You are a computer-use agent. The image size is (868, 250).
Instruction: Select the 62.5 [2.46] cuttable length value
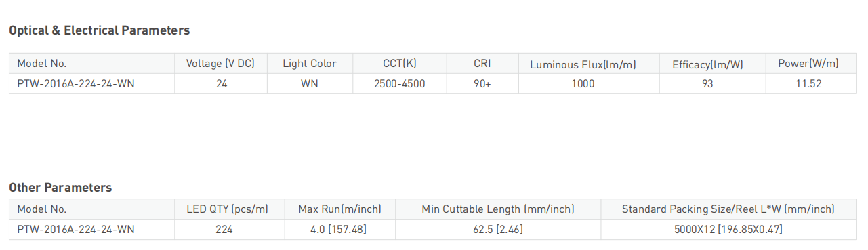coord(498,230)
